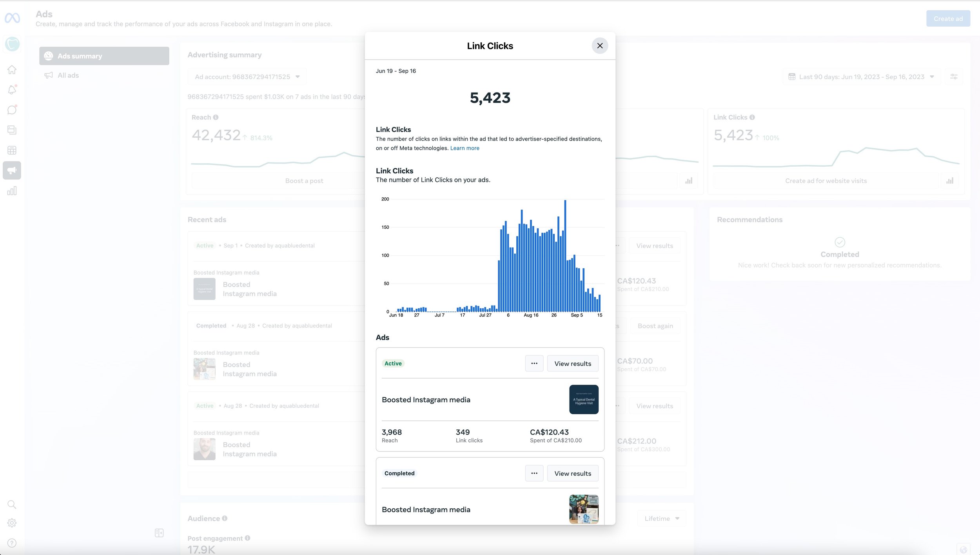This screenshot has height=555, width=980.
Task: Open the Inbox chat bubble icon
Action: pyautogui.click(x=12, y=110)
